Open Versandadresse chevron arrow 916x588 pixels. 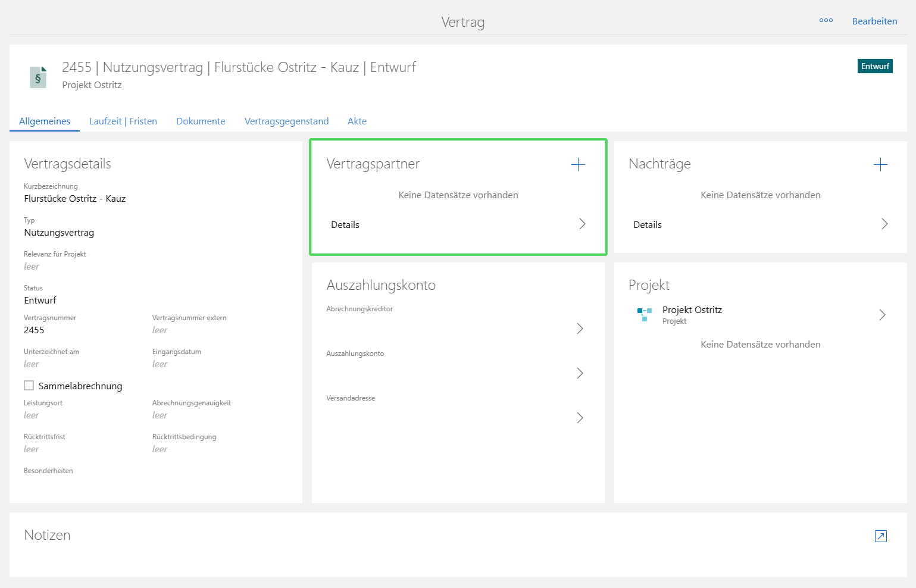(x=580, y=418)
